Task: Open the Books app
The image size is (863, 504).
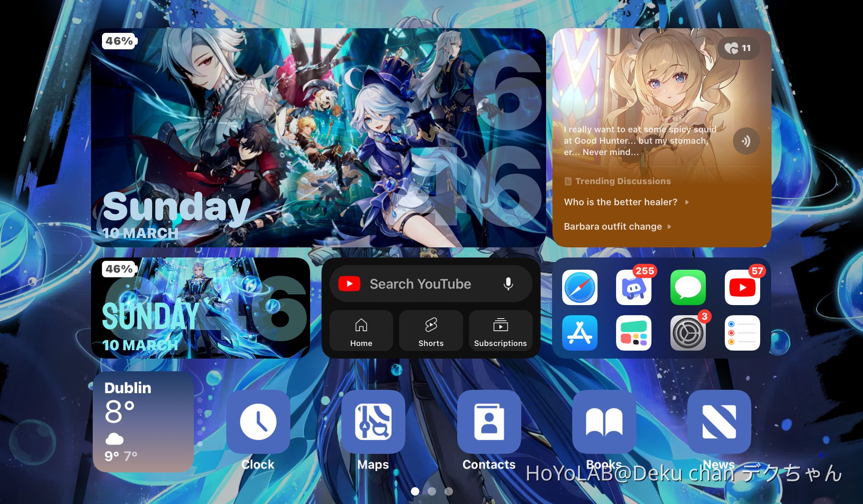Action: point(603,423)
